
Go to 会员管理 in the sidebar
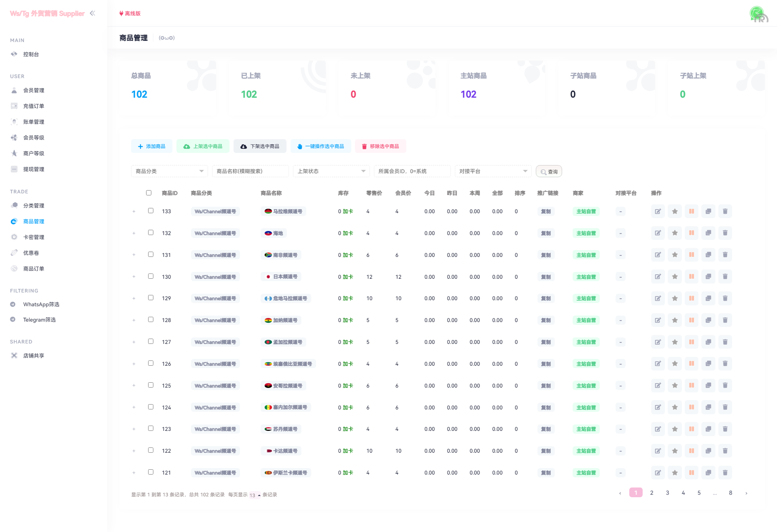coord(34,90)
